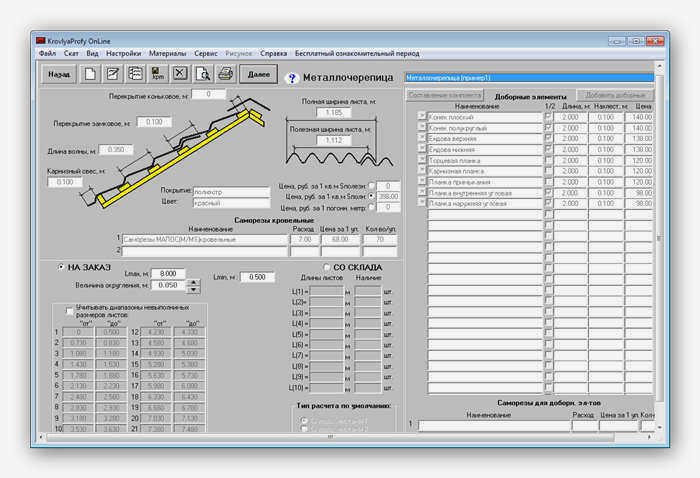Click small button beside Планка наружная угловая
This screenshot has height=478, width=700.
[421, 203]
